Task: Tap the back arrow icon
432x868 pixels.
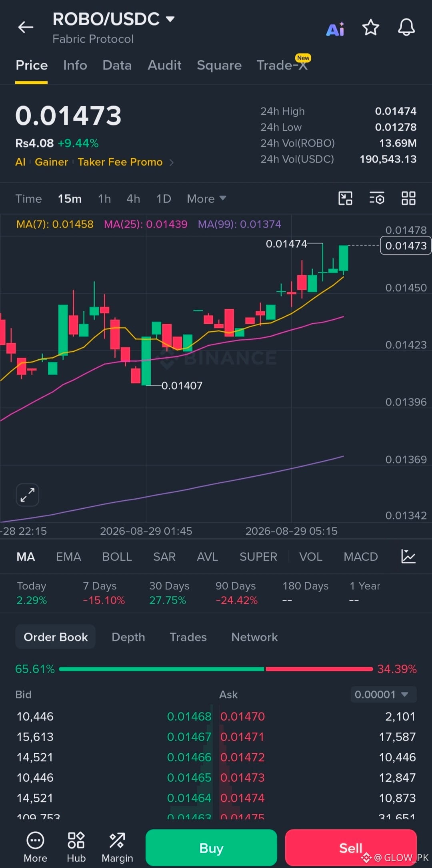Action: click(x=26, y=27)
